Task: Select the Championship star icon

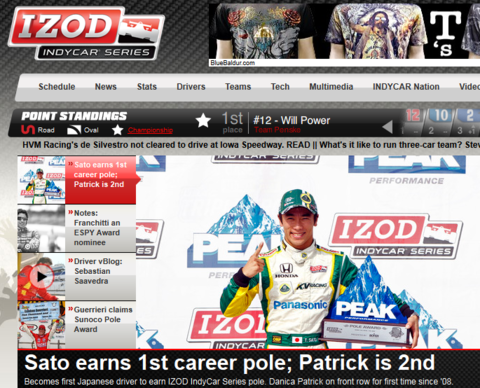Action: (117, 130)
